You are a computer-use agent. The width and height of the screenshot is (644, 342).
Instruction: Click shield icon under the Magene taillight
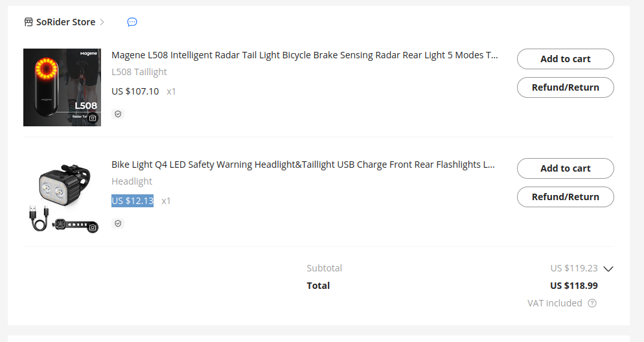pos(117,114)
